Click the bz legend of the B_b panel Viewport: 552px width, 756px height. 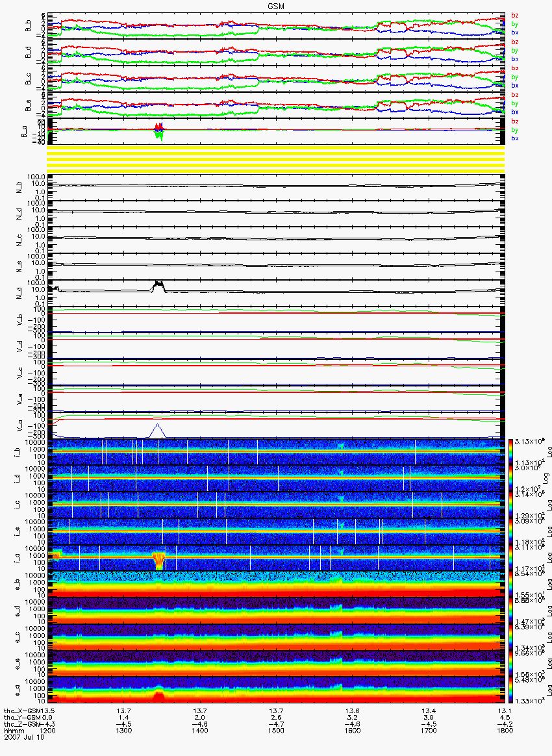[514, 16]
